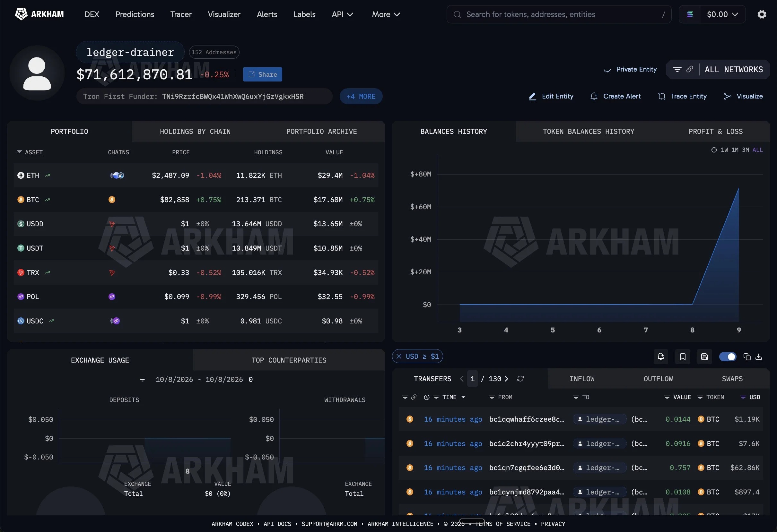Click the ETH price chart trend icon
Screen dimensions: 777x532
tap(48, 176)
